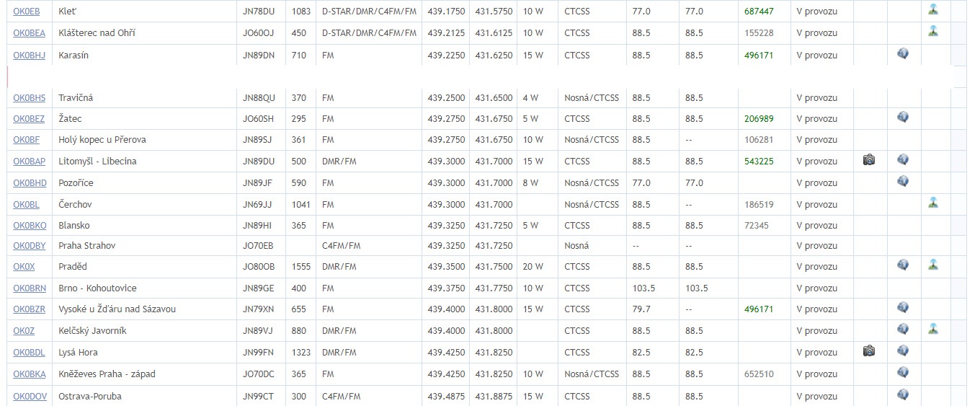This screenshot has width=980, height=406.
Task: Click the globe icon in Pozořice row
Action: click(903, 182)
